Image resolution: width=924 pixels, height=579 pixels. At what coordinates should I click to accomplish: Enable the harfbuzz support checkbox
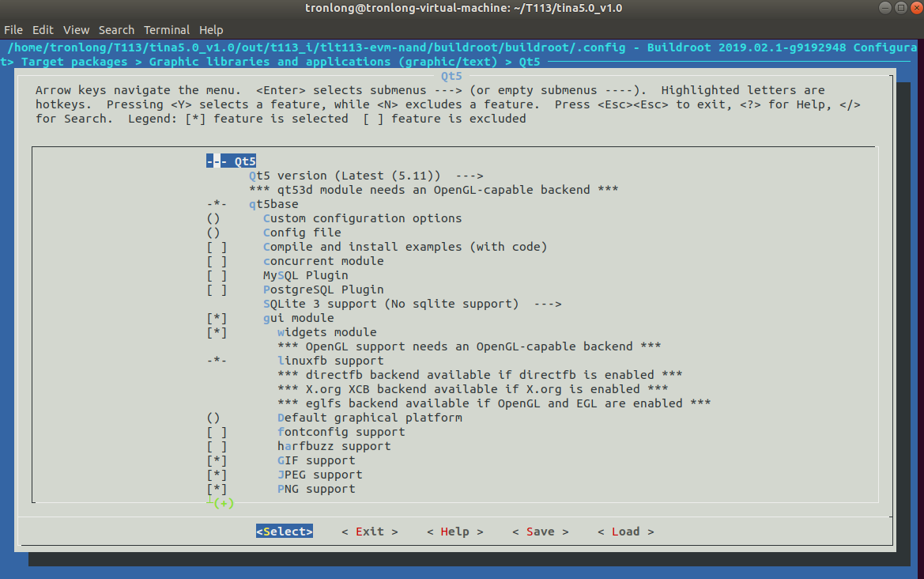coord(217,446)
